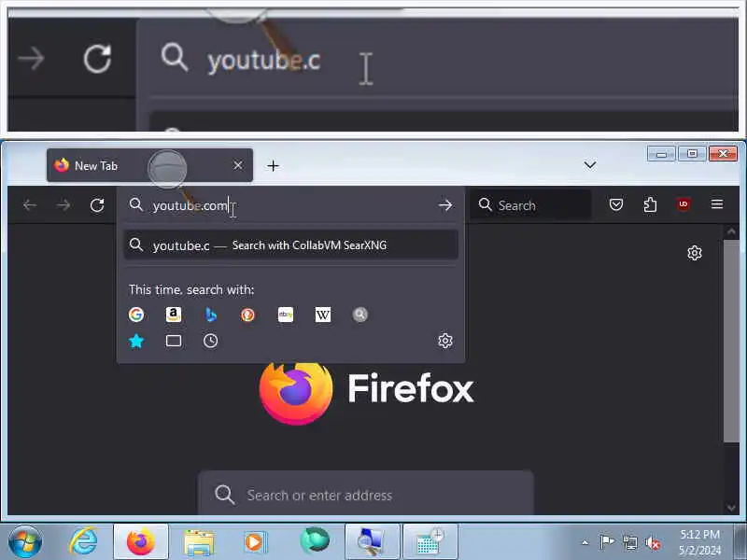The image size is (747, 560).
Task: Click page scrollbar down arrow
Action: coord(731,508)
